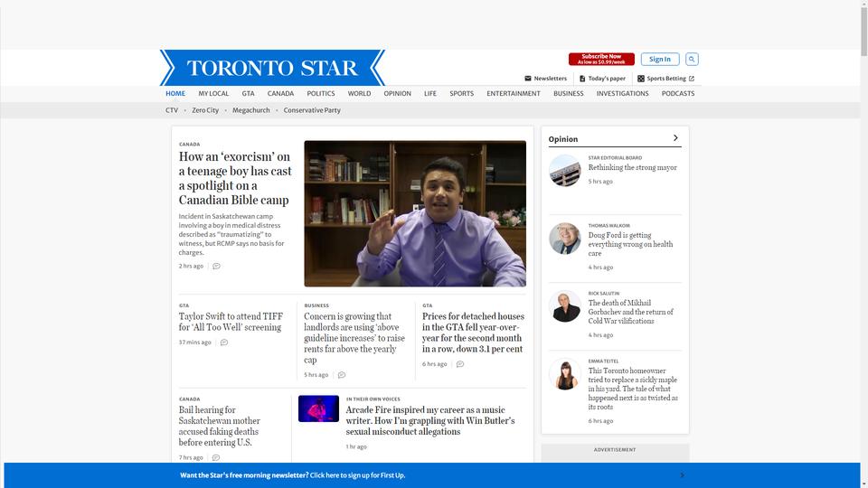This screenshot has width=868, height=488.
Task: Open the HOME nav tab
Action: click(x=175, y=93)
